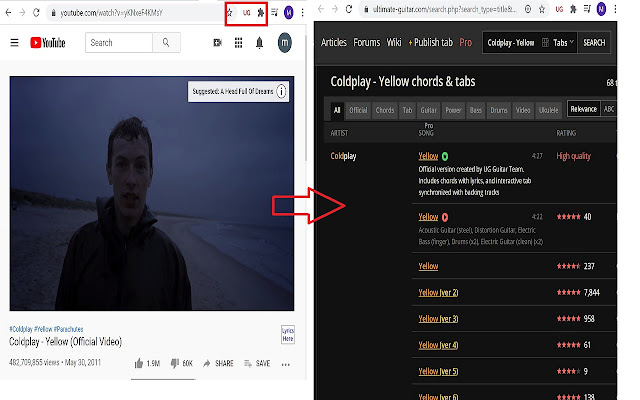Open YouTube notifications bell

[x=259, y=43]
